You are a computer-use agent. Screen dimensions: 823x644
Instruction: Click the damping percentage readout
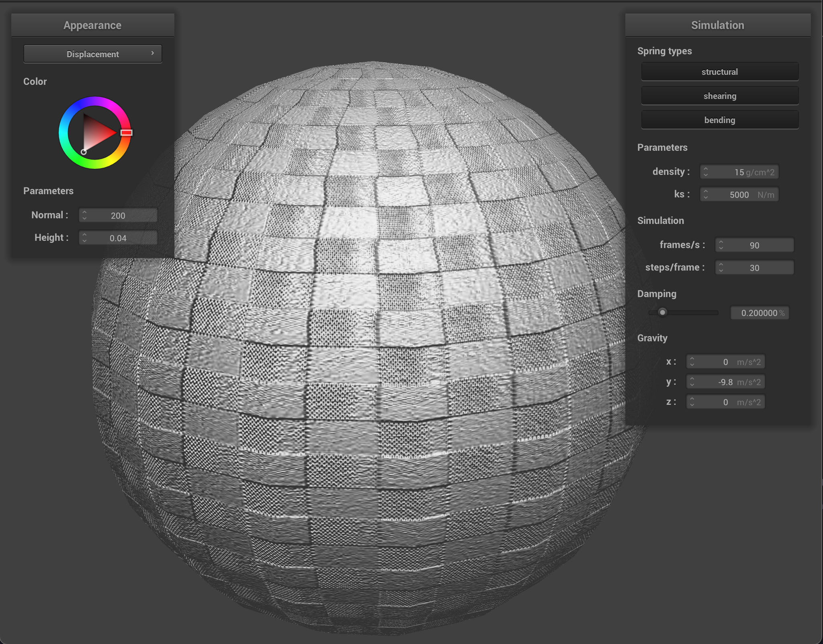click(760, 313)
